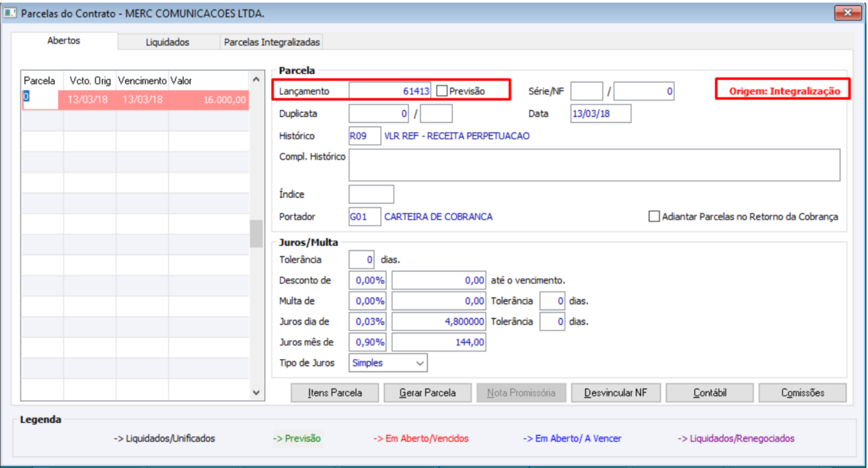Click the Índice input field
This screenshot has height=468, width=868.
pos(371,194)
